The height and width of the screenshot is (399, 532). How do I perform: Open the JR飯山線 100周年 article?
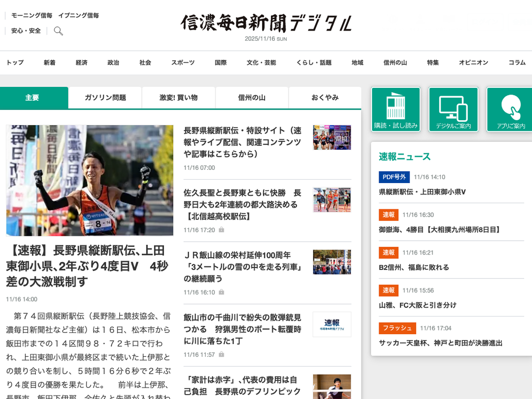(243, 267)
